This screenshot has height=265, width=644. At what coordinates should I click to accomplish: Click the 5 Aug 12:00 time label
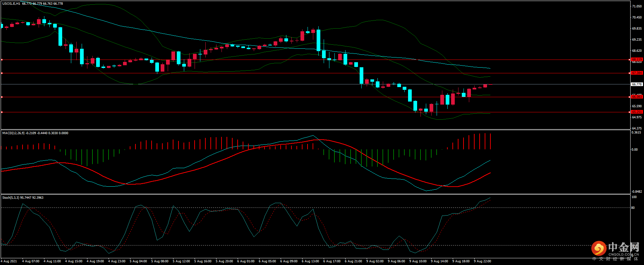pos(181,261)
